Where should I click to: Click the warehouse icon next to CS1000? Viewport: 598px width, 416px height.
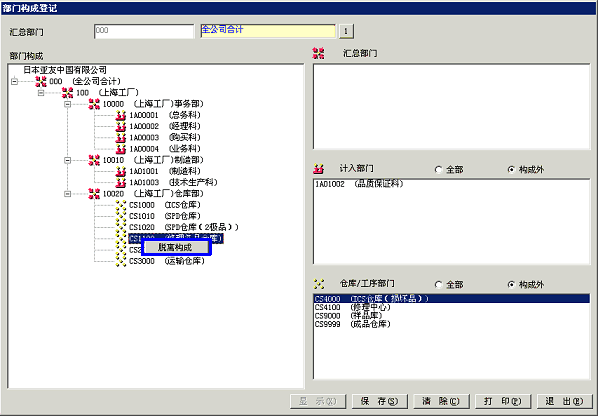[x=121, y=205]
